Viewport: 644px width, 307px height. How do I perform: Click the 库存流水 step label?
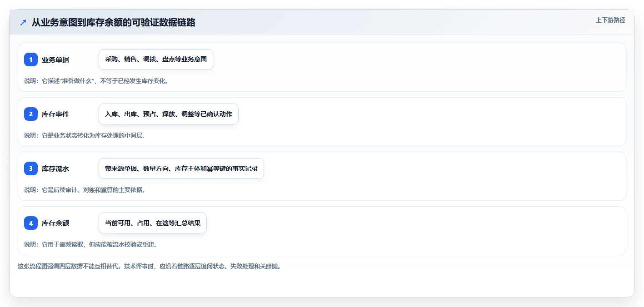55,168
